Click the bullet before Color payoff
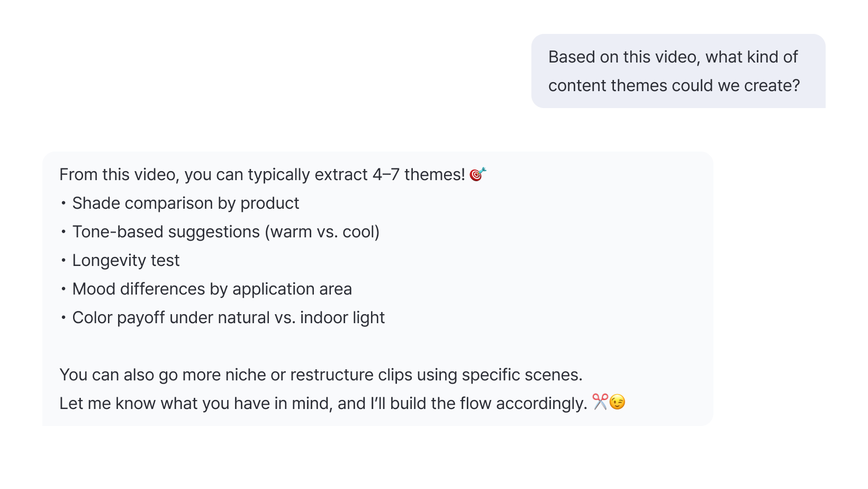 (x=64, y=318)
